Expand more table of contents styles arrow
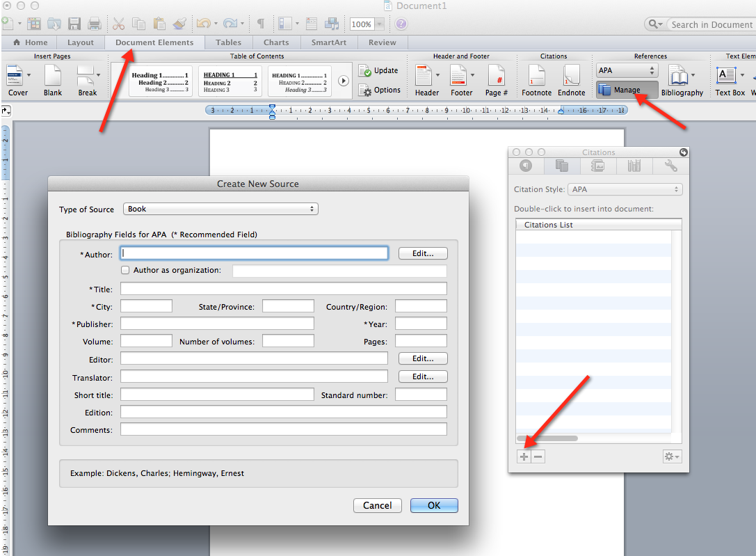Image resolution: width=756 pixels, height=556 pixels. pyautogui.click(x=344, y=81)
